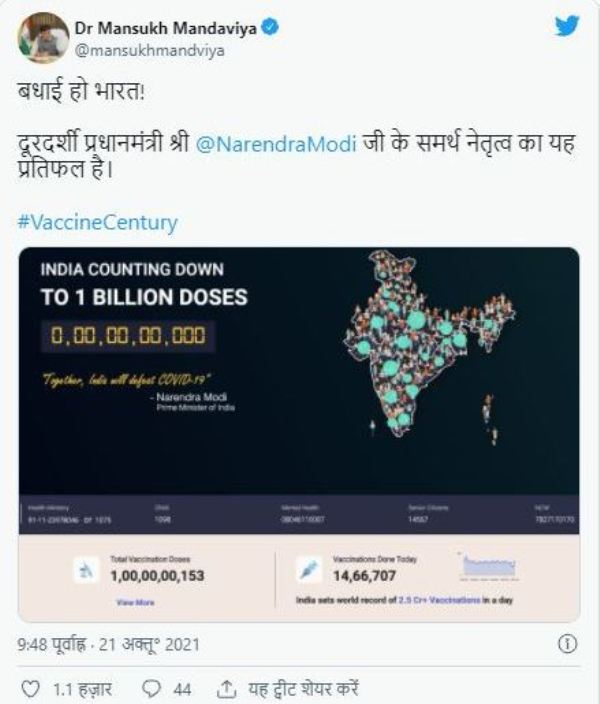Click the share arrow icon

[x=227, y=689]
